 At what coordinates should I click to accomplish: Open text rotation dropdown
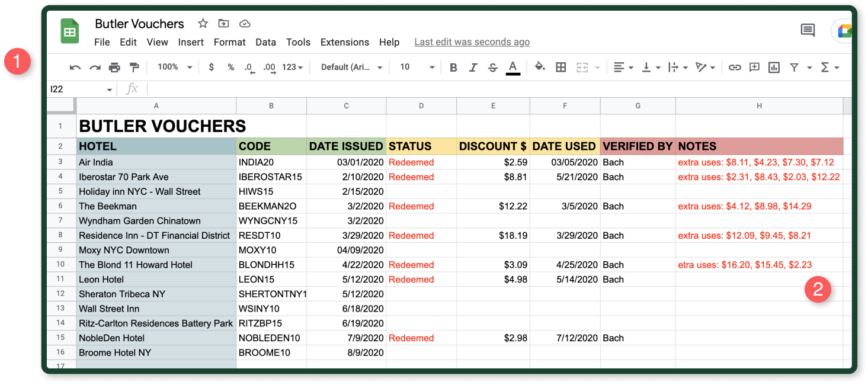[x=705, y=68]
